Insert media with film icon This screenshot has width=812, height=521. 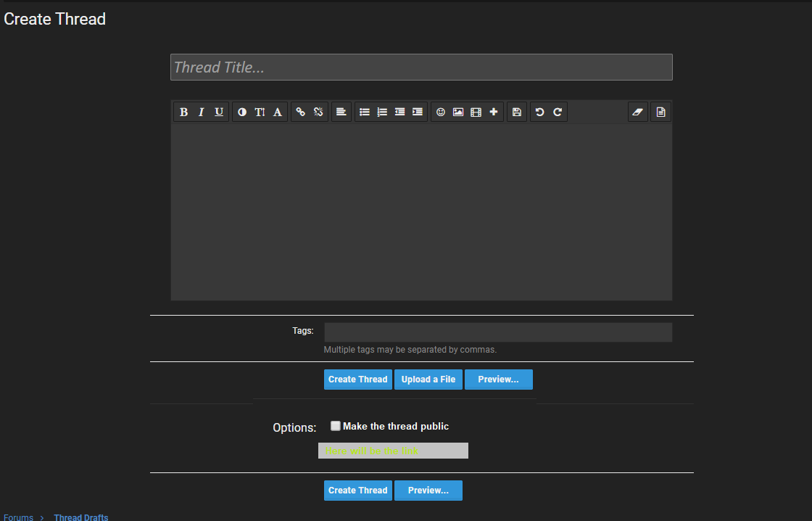(x=476, y=112)
